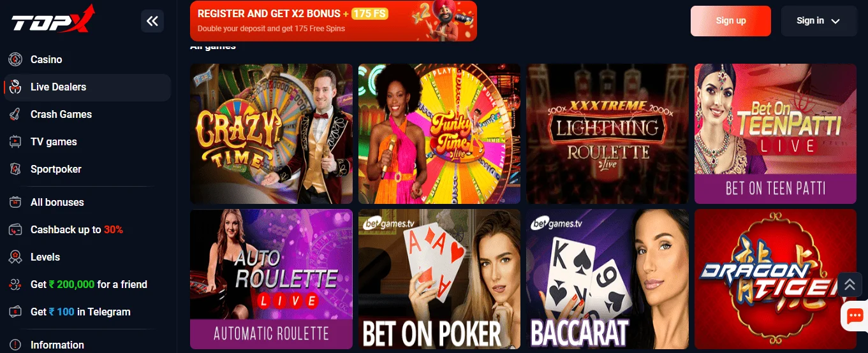Open the Crazy Time game thumbnail

pyautogui.click(x=271, y=134)
